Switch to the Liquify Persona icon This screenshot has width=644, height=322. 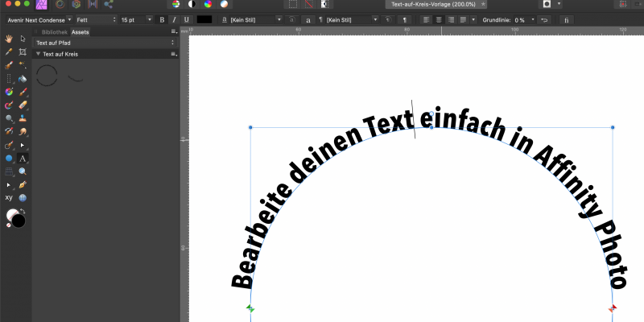click(60, 4)
